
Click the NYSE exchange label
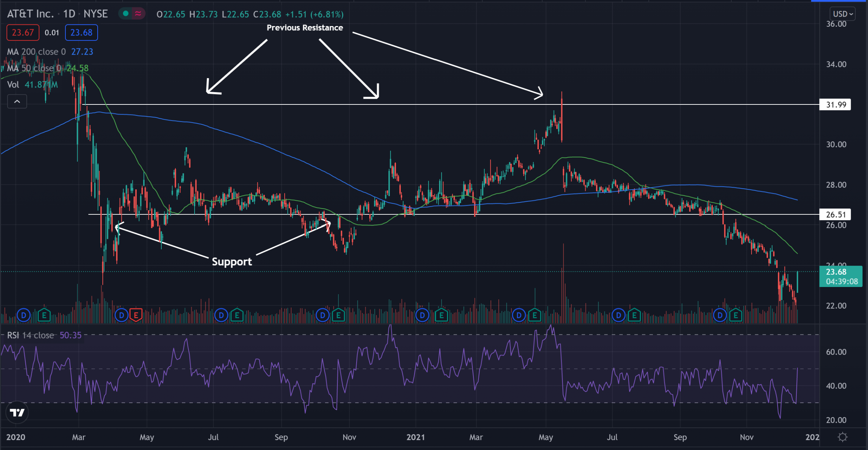[x=96, y=14]
